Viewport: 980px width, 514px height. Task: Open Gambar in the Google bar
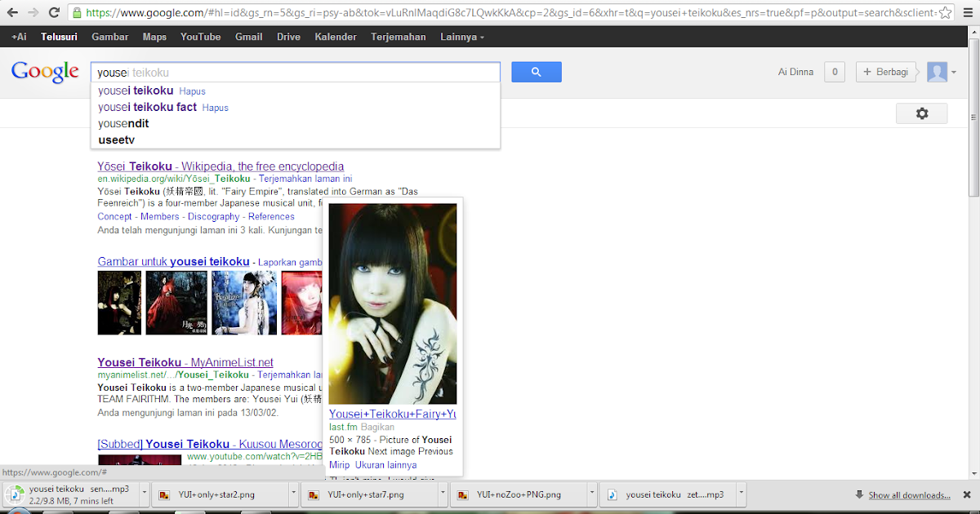(109, 37)
